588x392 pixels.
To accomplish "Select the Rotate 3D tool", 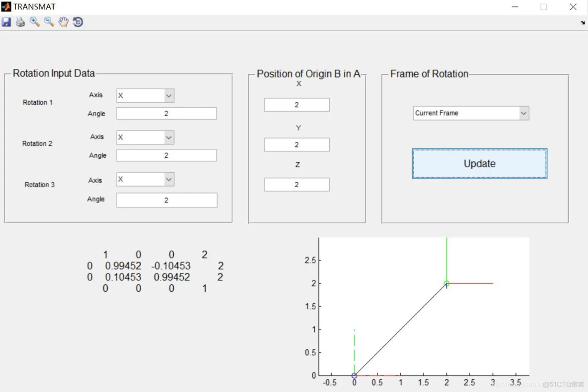I will tap(77, 22).
